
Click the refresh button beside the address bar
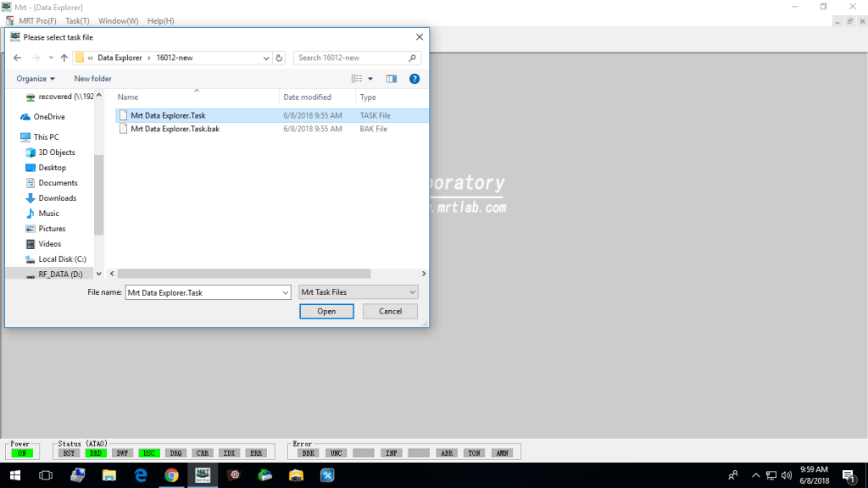coord(280,58)
